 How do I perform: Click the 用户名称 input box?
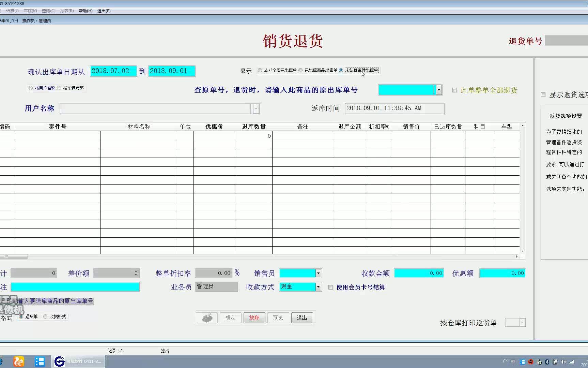pos(156,109)
